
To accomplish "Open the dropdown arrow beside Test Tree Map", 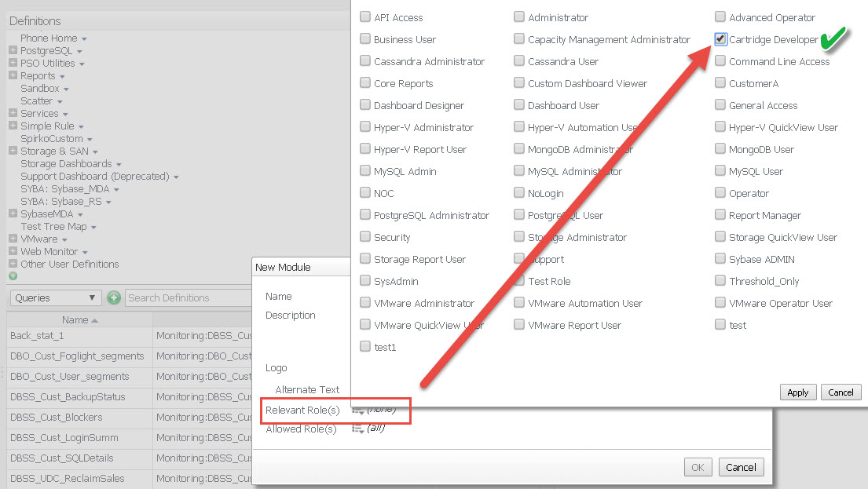I will point(93,228).
